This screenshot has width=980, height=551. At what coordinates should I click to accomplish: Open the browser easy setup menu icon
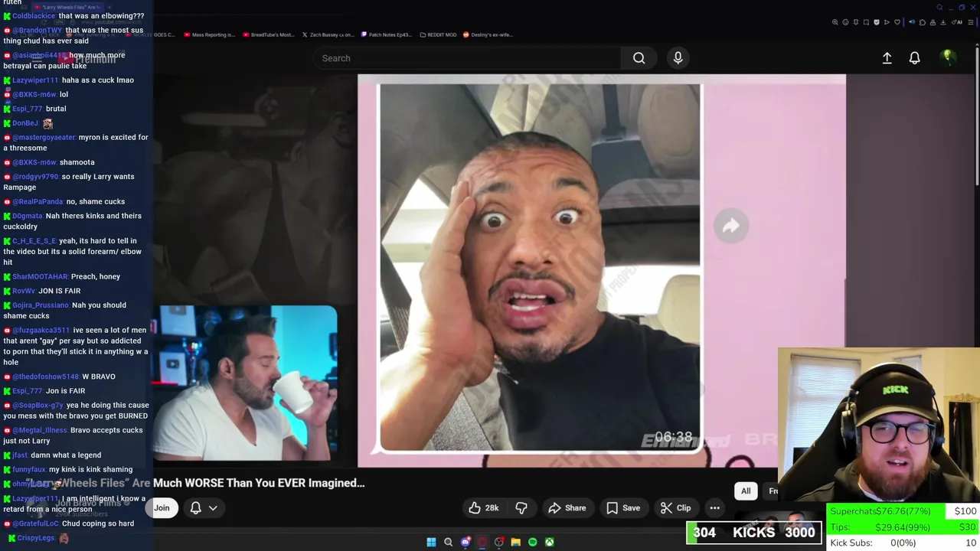970,22
